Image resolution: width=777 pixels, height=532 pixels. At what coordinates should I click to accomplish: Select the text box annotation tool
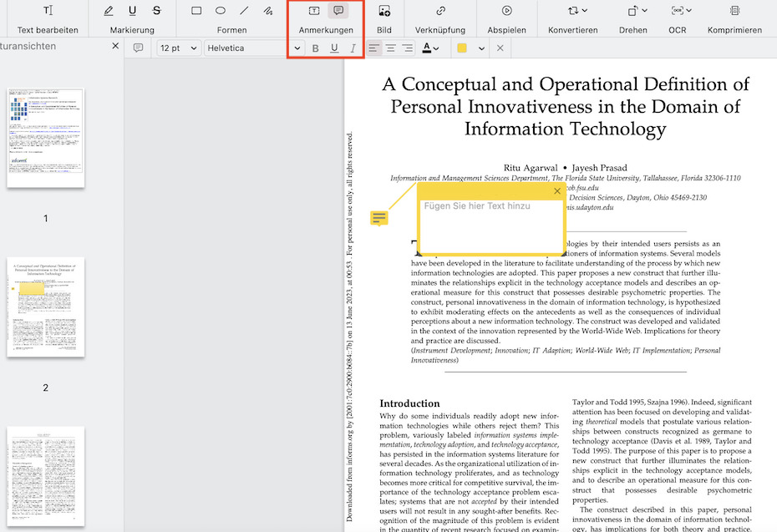click(x=313, y=11)
